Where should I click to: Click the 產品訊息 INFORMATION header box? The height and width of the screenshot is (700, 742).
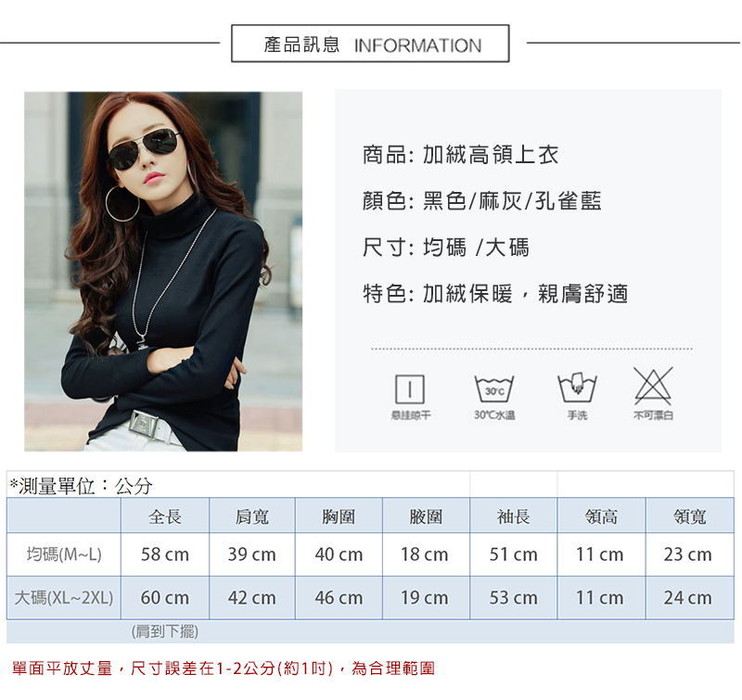point(370,44)
